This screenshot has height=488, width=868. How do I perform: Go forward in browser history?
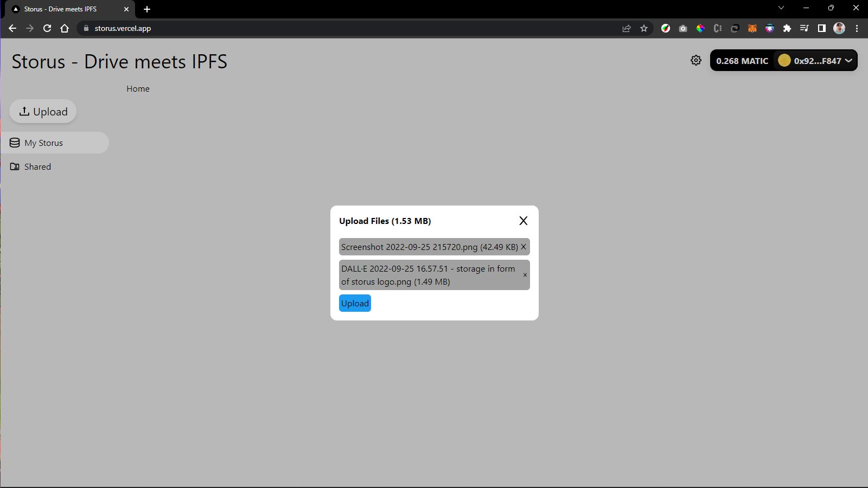[30, 28]
